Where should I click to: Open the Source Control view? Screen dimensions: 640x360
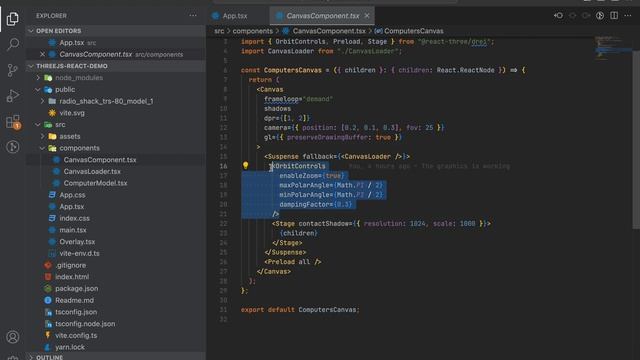coord(13,70)
